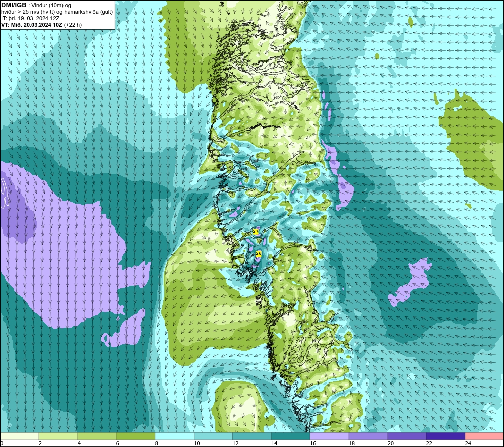Pick the dark indigo 22–24 legend swatch
This screenshot has width=504, height=447.
point(446,436)
